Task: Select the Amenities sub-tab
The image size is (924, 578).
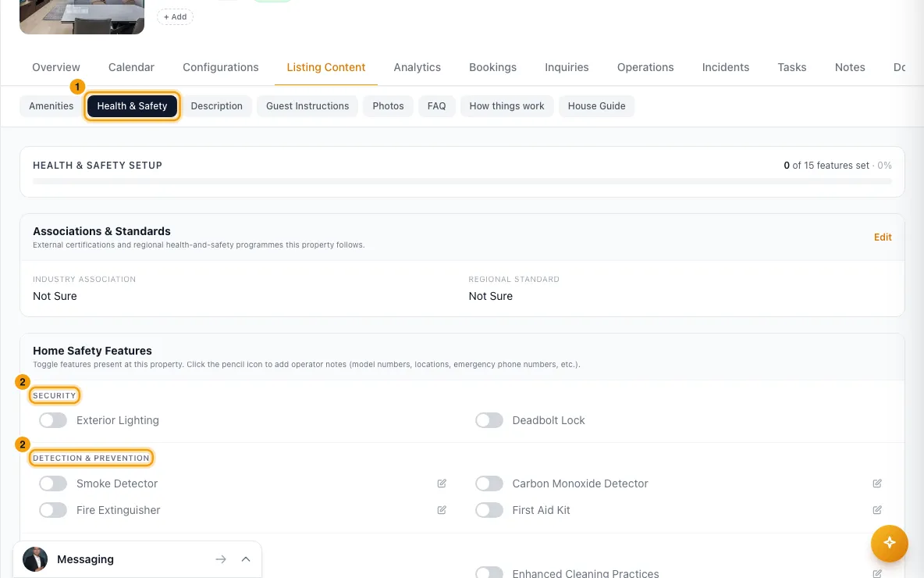Action: [x=52, y=106]
